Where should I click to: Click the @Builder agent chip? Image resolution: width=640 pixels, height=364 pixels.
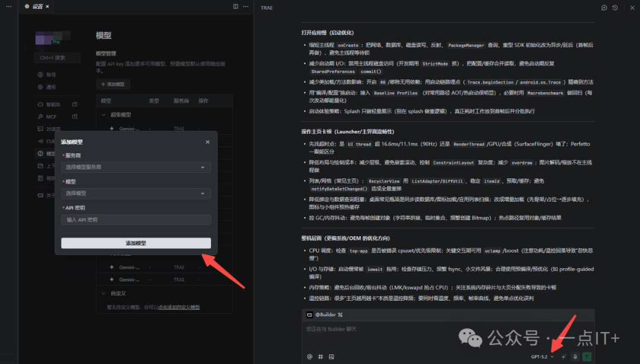click(325, 315)
